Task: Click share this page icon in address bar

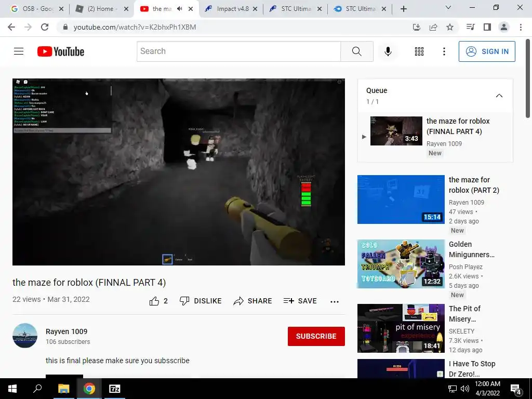Action: pos(433,27)
